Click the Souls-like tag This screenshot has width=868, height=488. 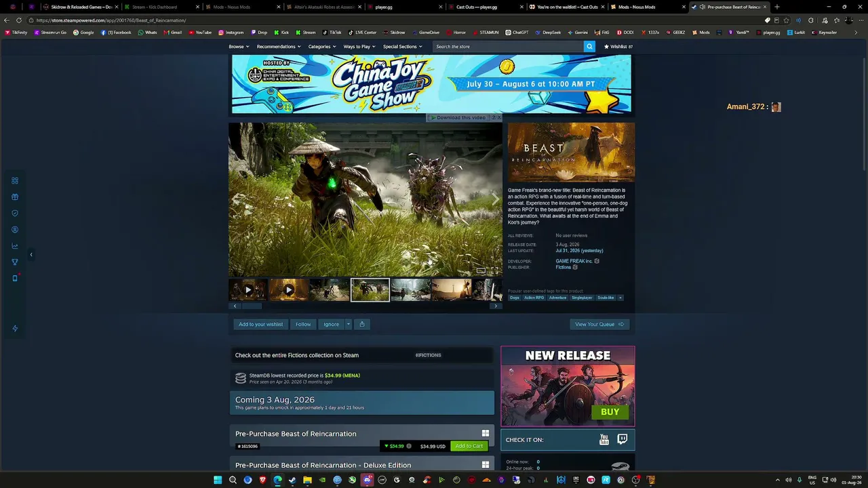coord(606,298)
